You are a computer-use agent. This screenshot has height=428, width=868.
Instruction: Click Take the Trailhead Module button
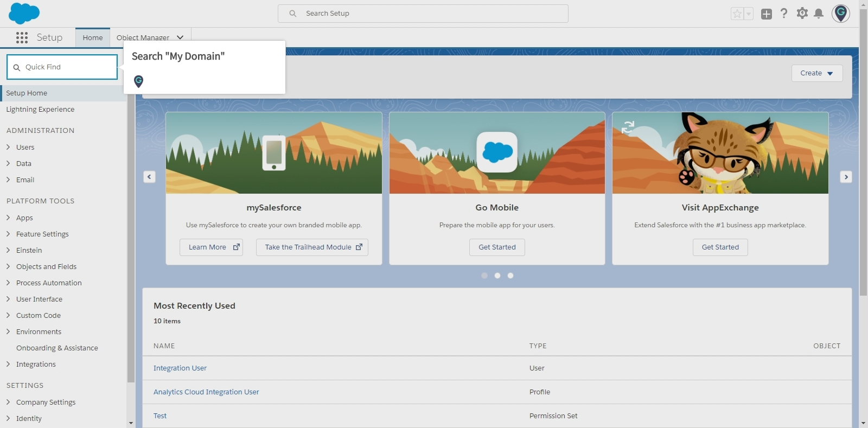(312, 247)
